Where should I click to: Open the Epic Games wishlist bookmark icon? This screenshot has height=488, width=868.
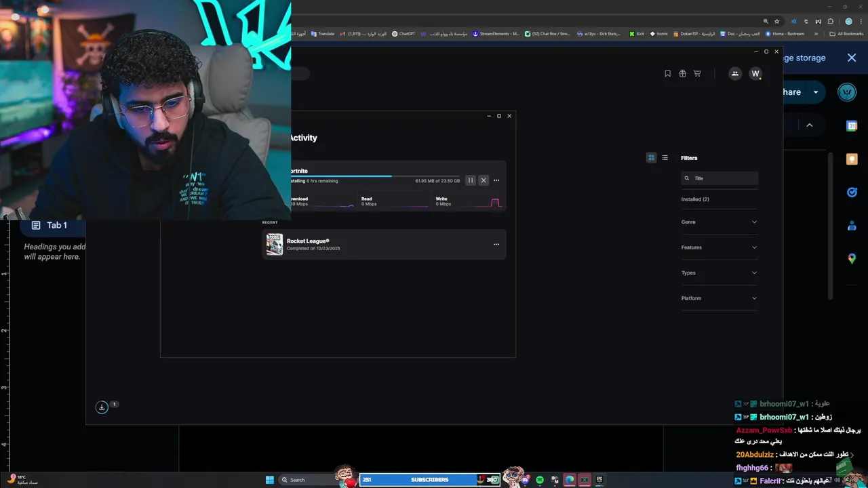667,73
